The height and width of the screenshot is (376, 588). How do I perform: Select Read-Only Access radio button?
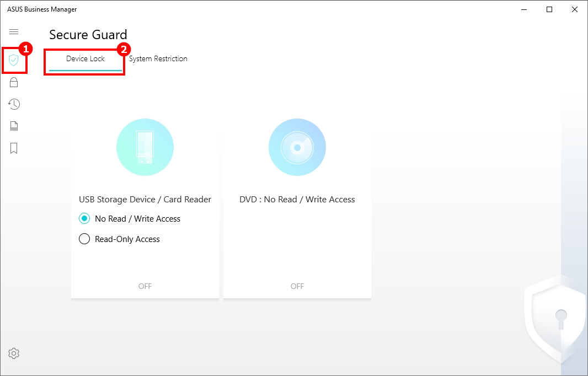tap(84, 239)
